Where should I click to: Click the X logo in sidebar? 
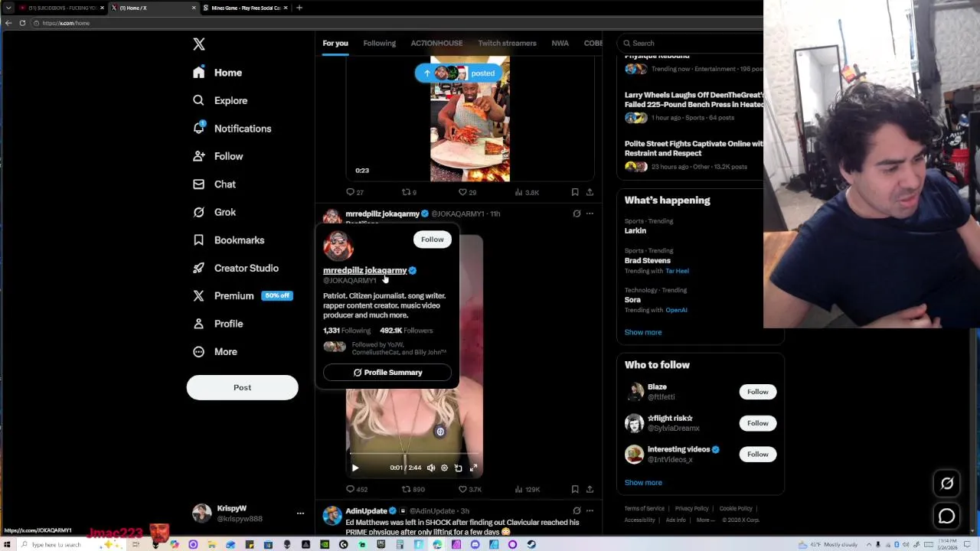(199, 44)
